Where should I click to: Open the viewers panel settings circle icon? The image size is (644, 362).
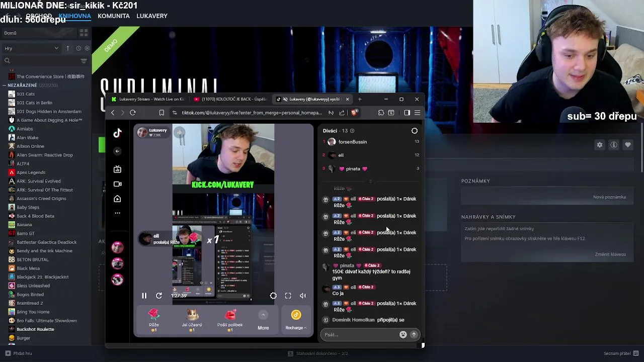tap(415, 131)
